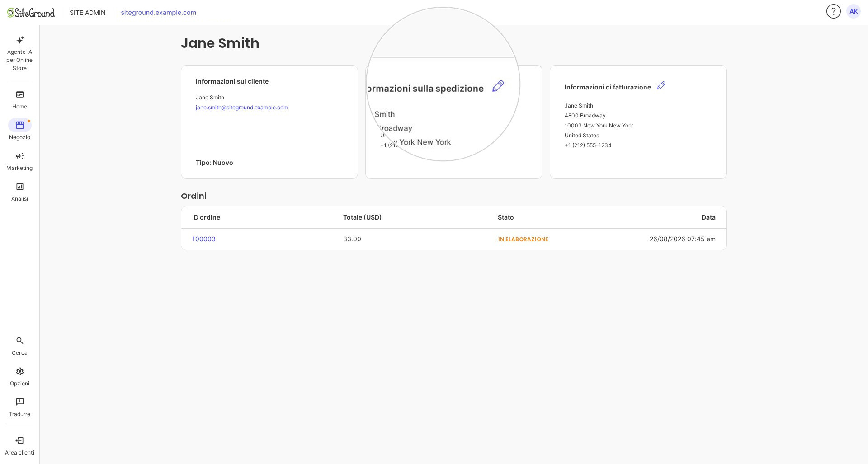The width and height of the screenshot is (868, 464).
Task: Open order 100003
Action: pos(203,239)
